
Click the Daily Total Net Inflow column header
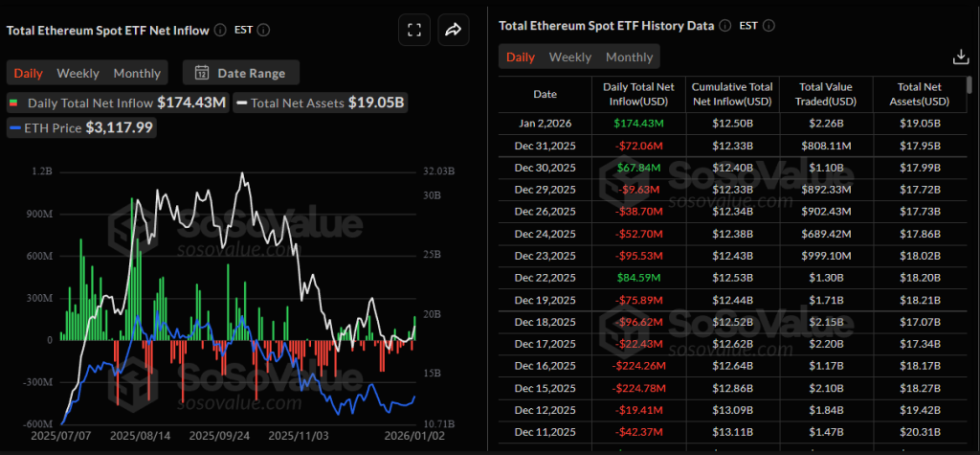pyautogui.click(x=639, y=94)
